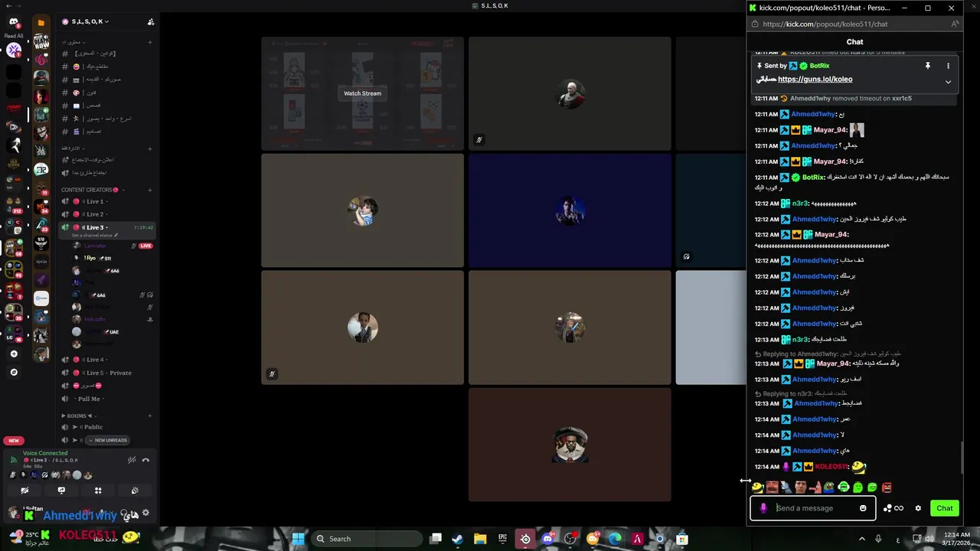
Task: Click the LIVE badge next to Lannister
Action: point(145,246)
